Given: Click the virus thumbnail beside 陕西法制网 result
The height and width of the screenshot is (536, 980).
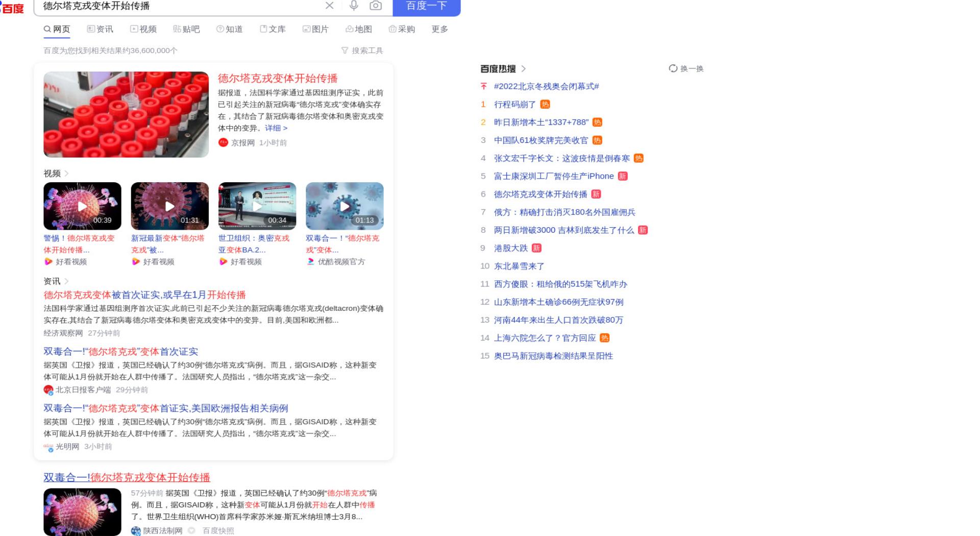Looking at the screenshot, I should [82, 512].
